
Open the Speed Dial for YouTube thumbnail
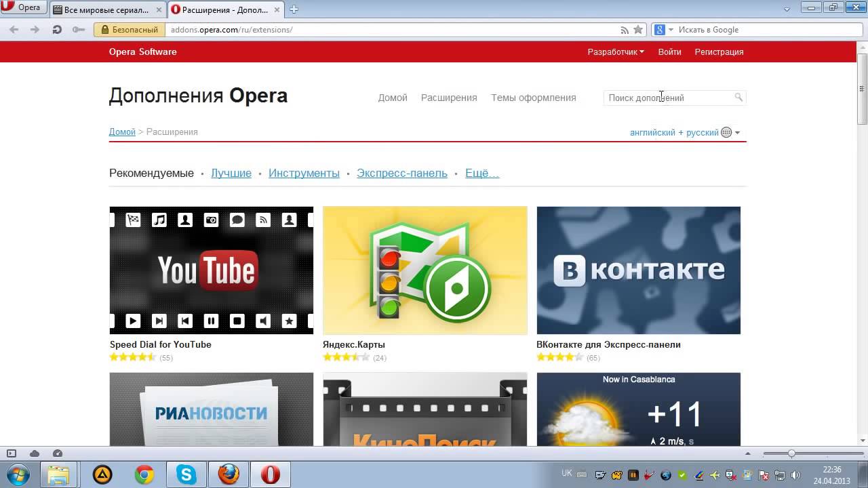[x=212, y=270]
